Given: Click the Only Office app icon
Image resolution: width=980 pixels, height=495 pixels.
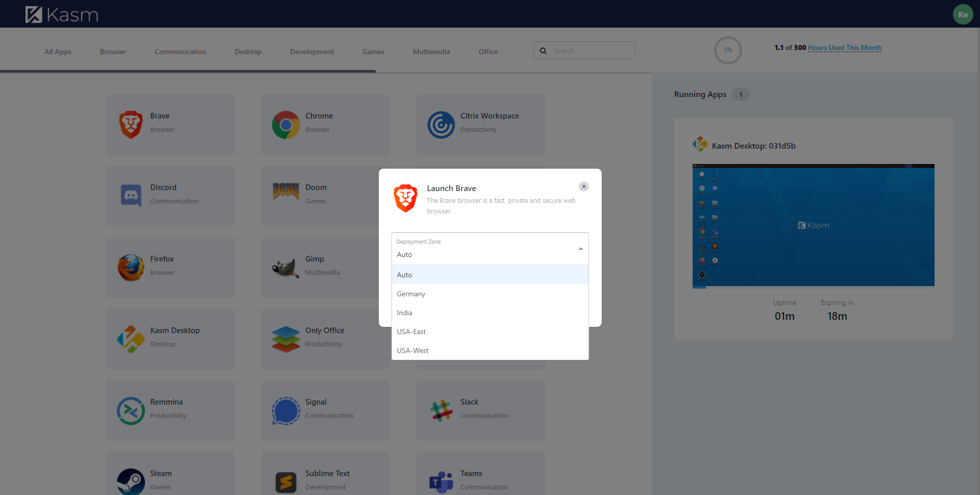Looking at the screenshot, I should [286, 339].
